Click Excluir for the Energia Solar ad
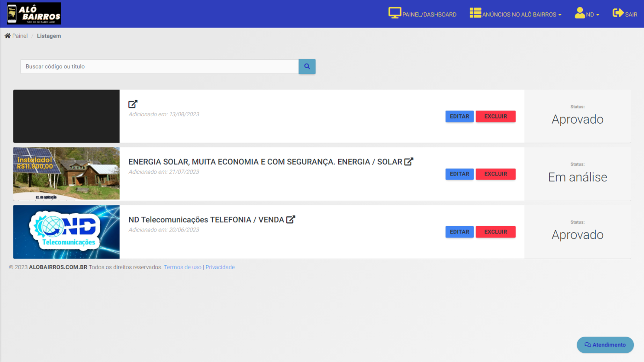 495,174
